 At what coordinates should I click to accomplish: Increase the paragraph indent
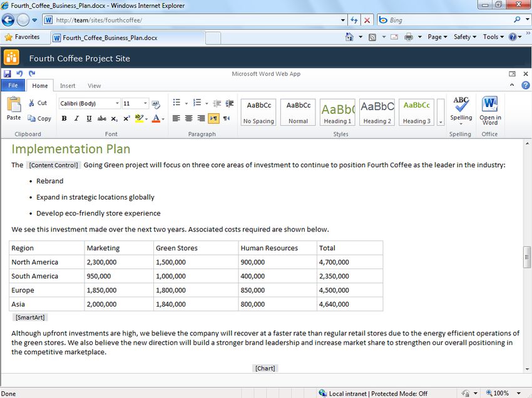pyautogui.click(x=230, y=103)
